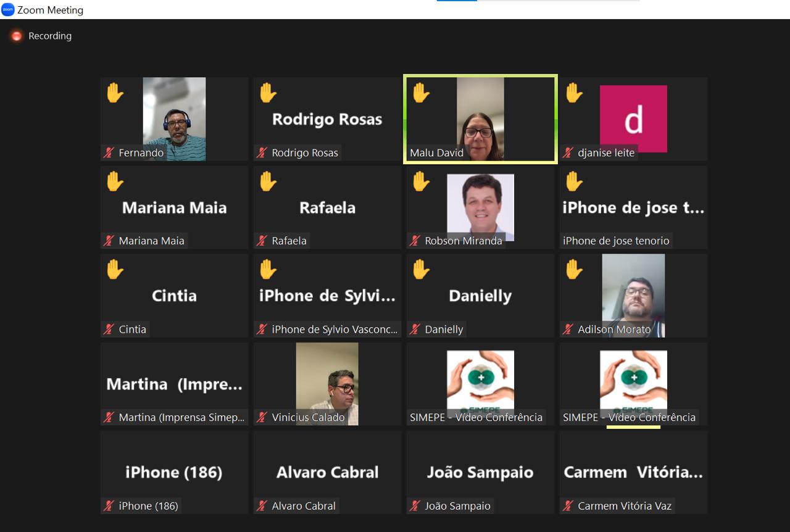This screenshot has height=532, width=790.
Task: Click the red Recording indicator icon
Action: pyautogui.click(x=17, y=36)
